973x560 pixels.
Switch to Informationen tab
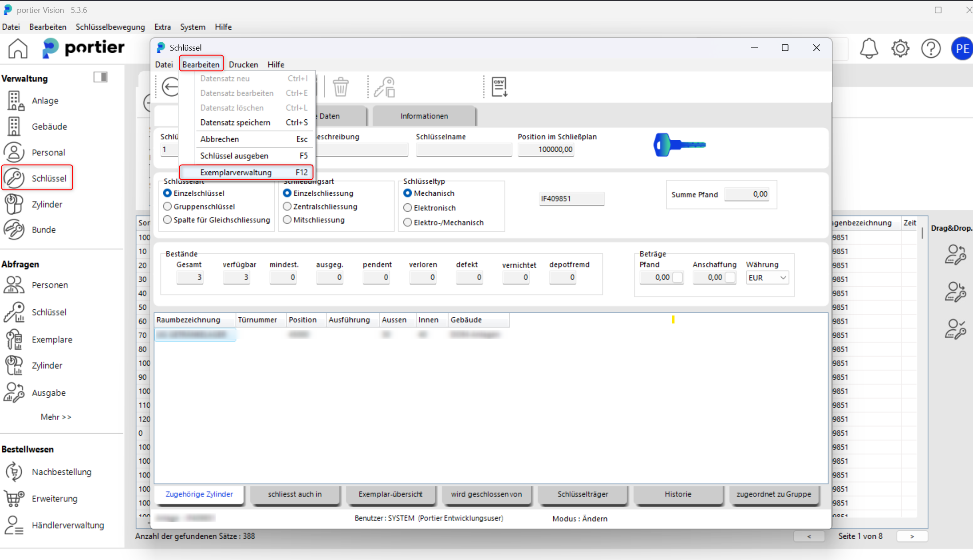[424, 116]
